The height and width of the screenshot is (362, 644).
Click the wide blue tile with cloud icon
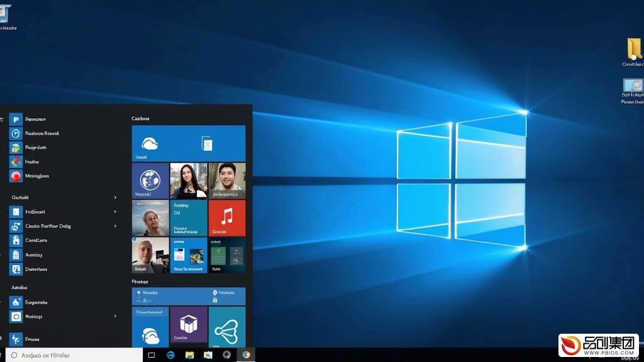[188, 143]
